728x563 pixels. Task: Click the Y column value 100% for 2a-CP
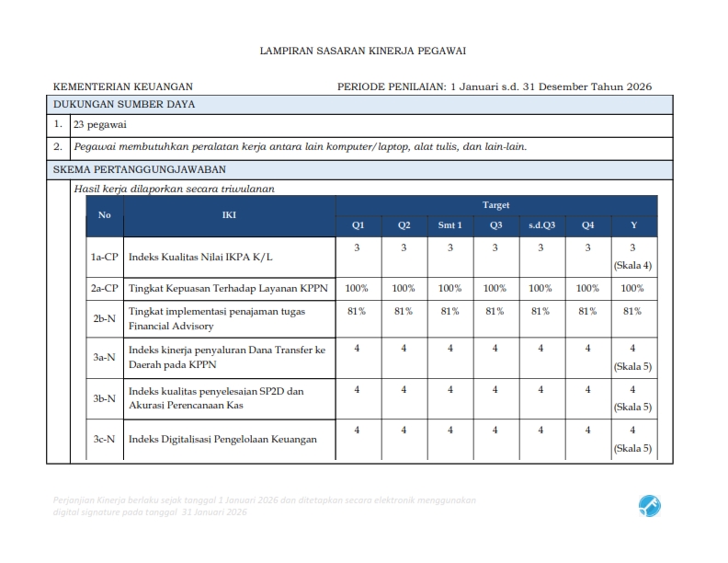pyautogui.click(x=632, y=289)
